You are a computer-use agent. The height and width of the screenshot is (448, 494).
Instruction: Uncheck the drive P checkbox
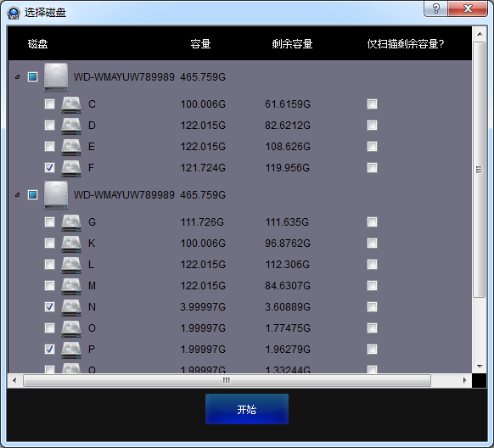tap(49, 349)
